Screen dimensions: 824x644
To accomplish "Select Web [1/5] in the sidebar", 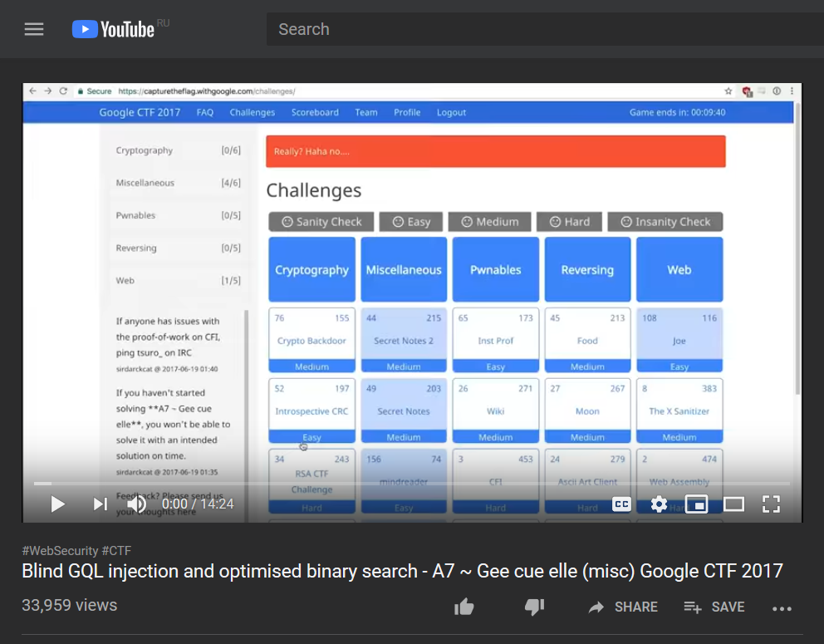I will [x=178, y=281].
